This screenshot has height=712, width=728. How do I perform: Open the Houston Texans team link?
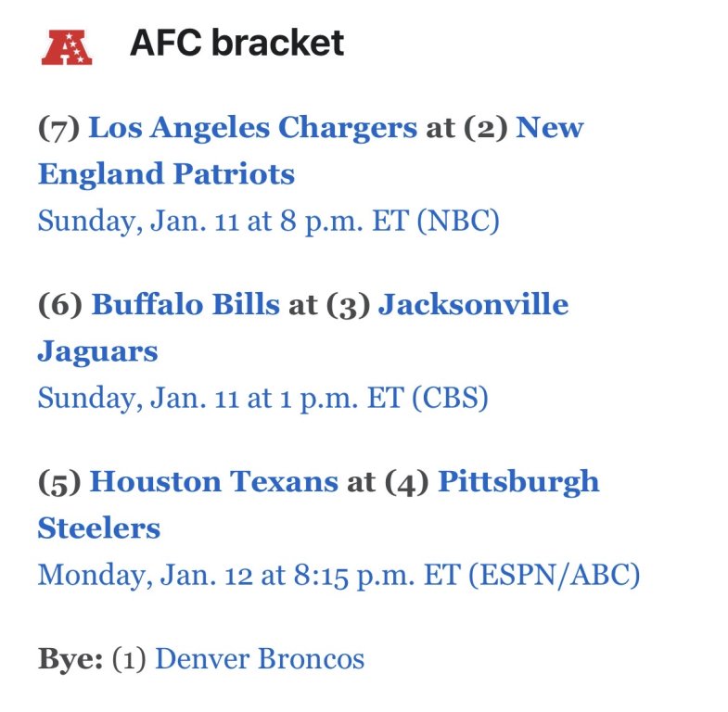tap(214, 481)
